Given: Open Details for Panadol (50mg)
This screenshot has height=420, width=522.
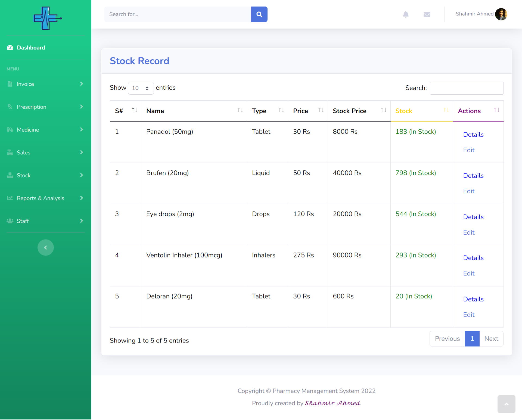Looking at the screenshot, I should pos(473,135).
